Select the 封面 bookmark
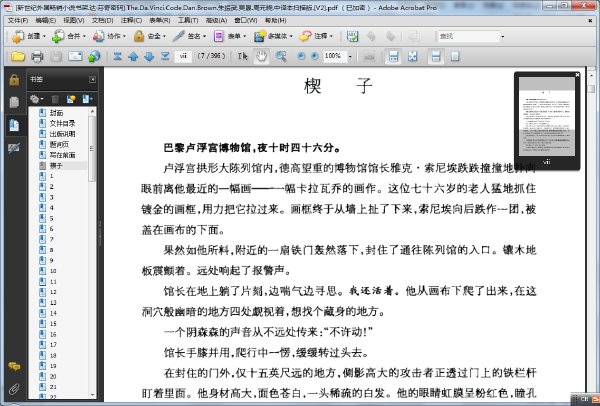Image resolution: width=600 pixels, height=406 pixels. pos(56,113)
